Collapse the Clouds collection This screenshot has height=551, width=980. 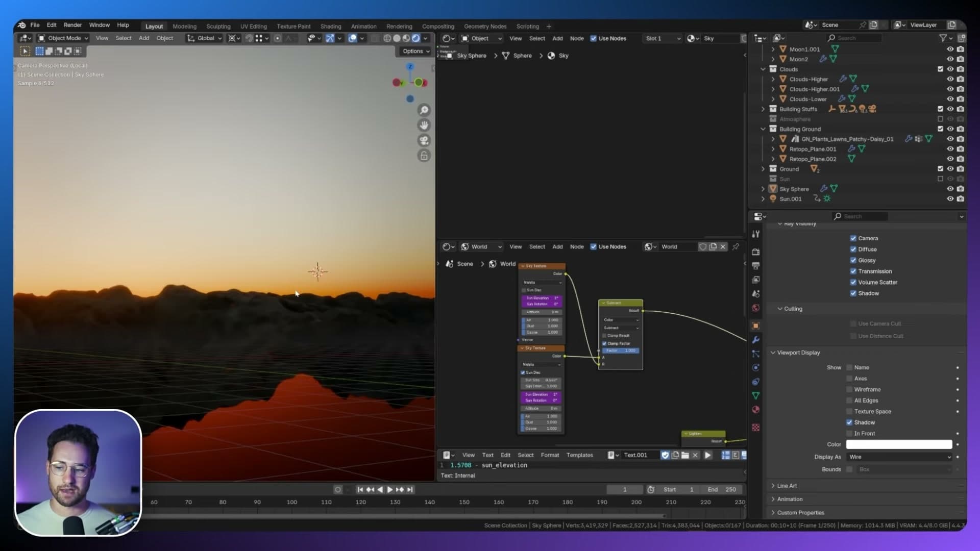click(x=763, y=69)
